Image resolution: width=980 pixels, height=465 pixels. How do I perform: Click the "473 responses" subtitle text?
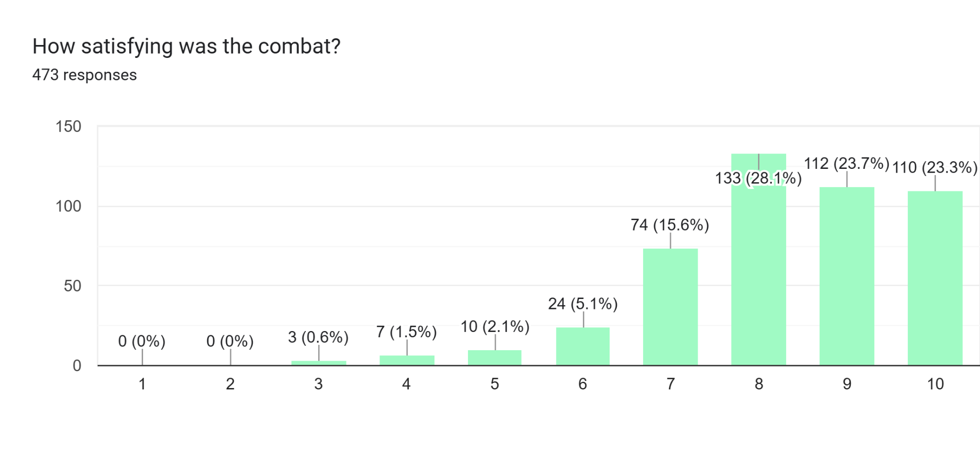[84, 75]
